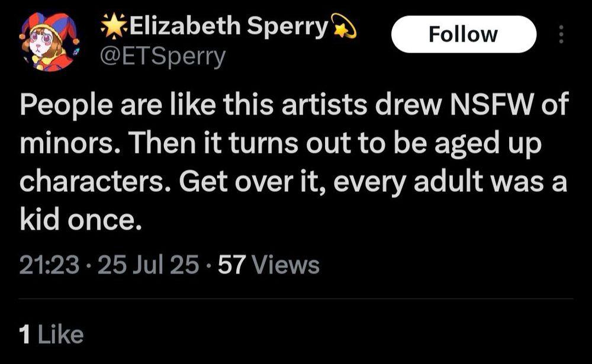
Task: Click the word Views beside 57
Action: [287, 265]
